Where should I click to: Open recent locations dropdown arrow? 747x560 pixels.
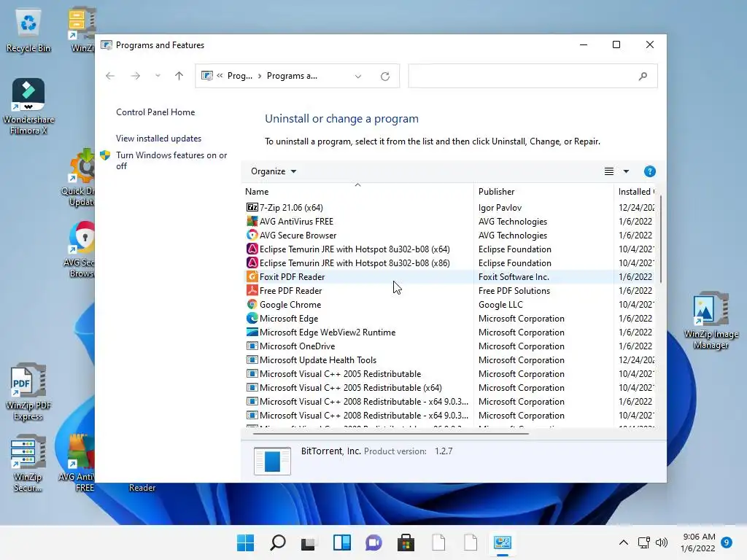(158, 76)
